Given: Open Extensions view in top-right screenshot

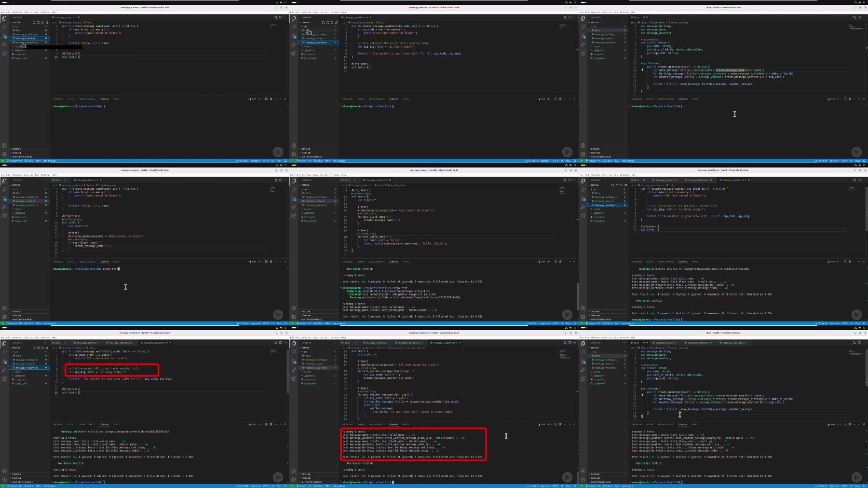Looking at the screenshot, I should 583,53.
